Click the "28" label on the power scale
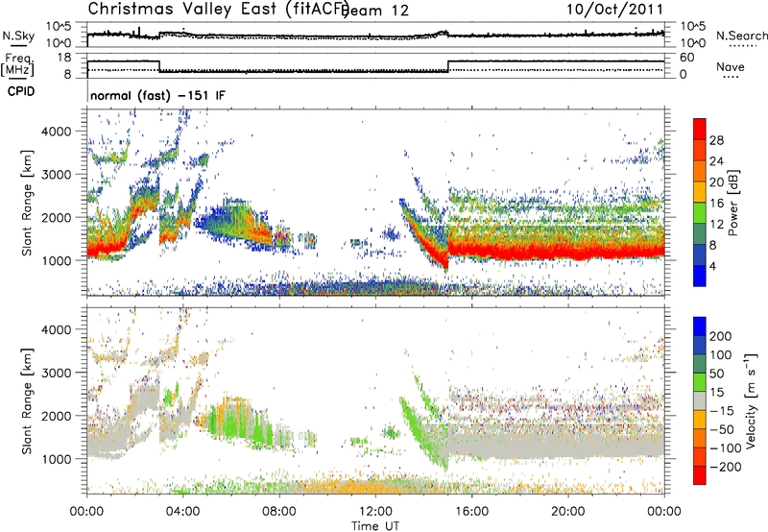The width and height of the screenshot is (768, 532). pos(716,140)
